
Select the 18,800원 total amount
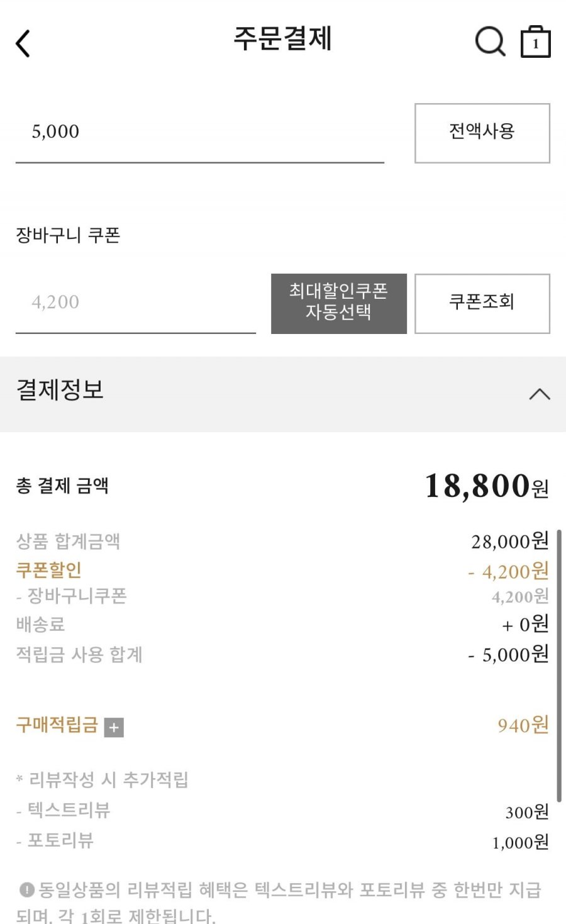pyautogui.click(x=486, y=486)
